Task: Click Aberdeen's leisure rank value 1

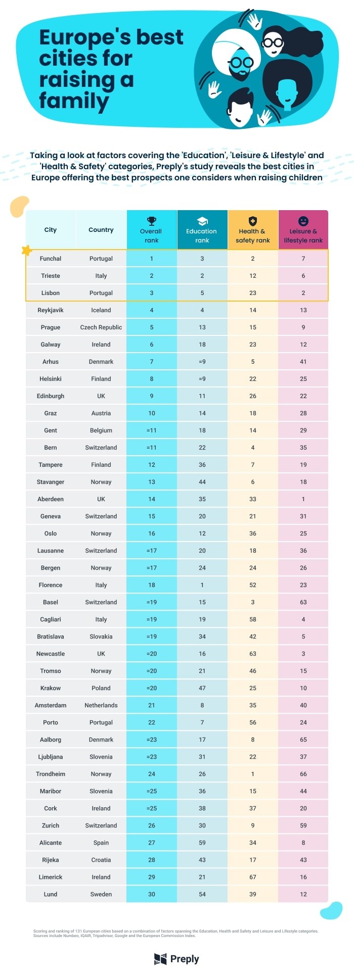Action: (303, 499)
